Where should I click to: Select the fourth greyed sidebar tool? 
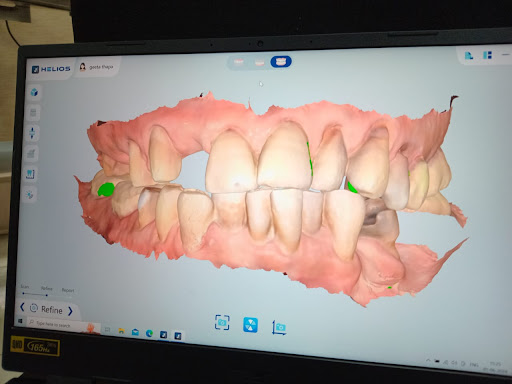pos(31,153)
